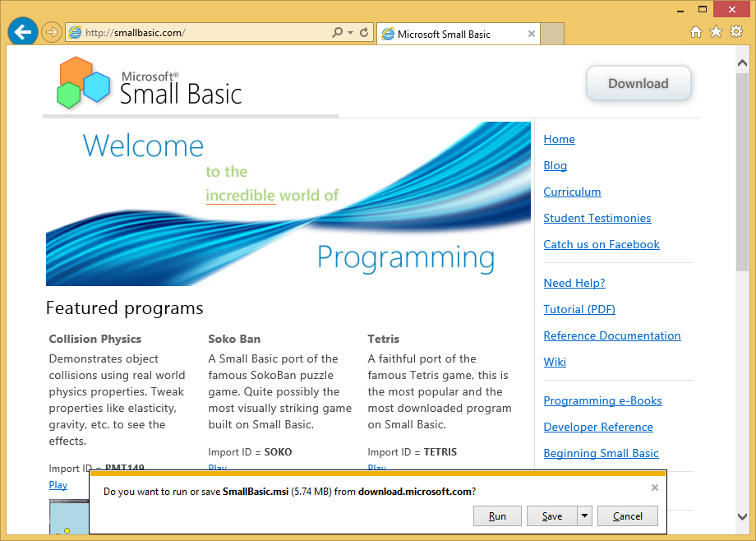Click the Soko Ban heading
756x541 pixels.
[x=234, y=339]
